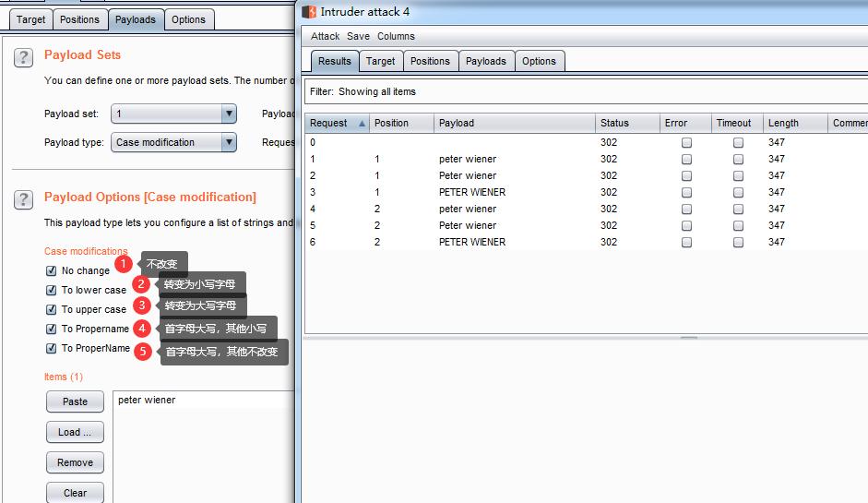Click the Load ... button
The width and height of the screenshot is (868, 503).
pos(76,432)
